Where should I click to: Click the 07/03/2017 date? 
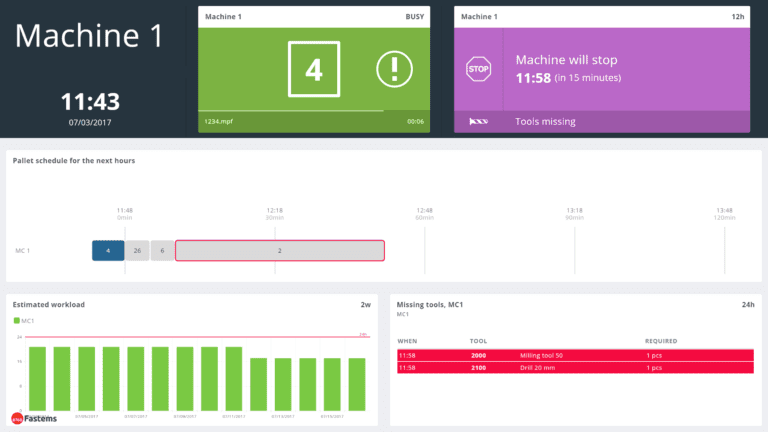90,122
